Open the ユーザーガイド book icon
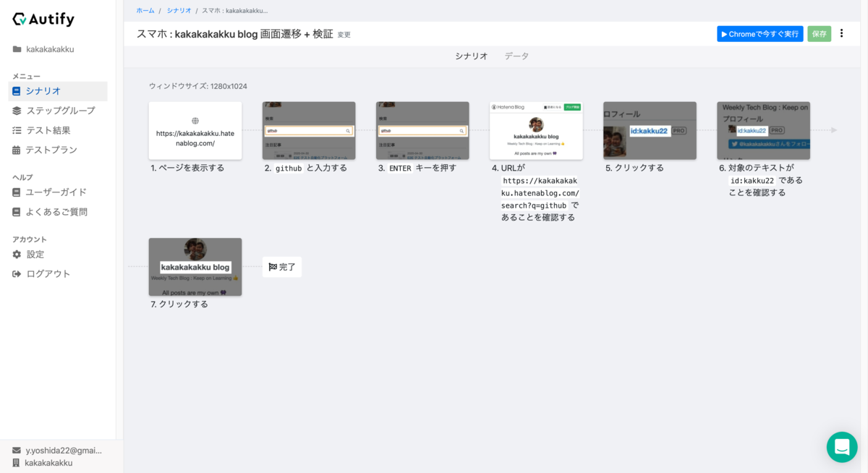 [17, 191]
